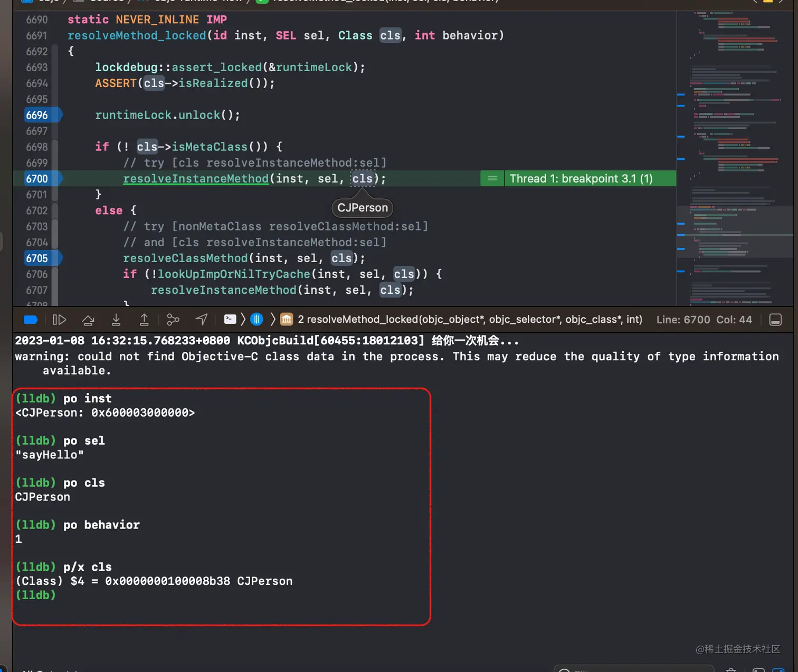Click the NEVER_INLINE keyword on line 6690
Image resolution: width=798 pixels, height=672 pixels.
(157, 20)
